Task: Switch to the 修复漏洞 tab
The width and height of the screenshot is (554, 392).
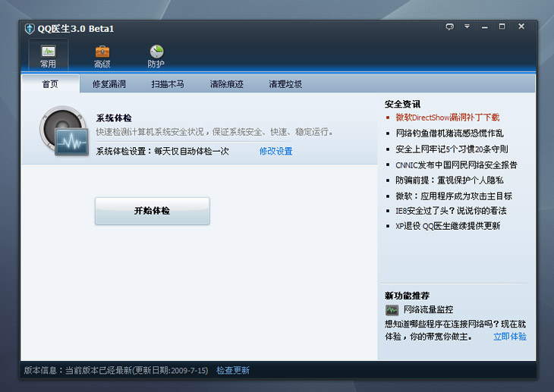Action: click(109, 84)
